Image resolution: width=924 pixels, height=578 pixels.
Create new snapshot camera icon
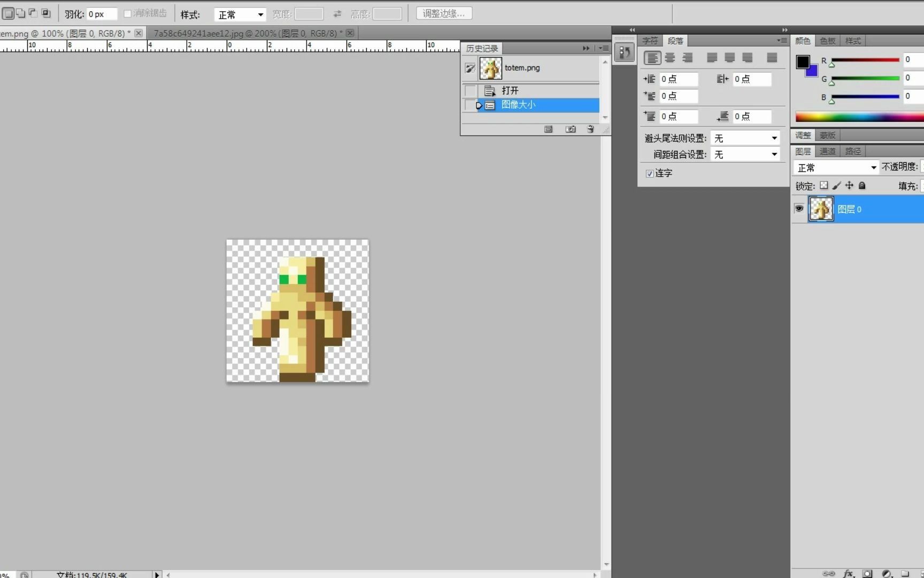point(571,129)
